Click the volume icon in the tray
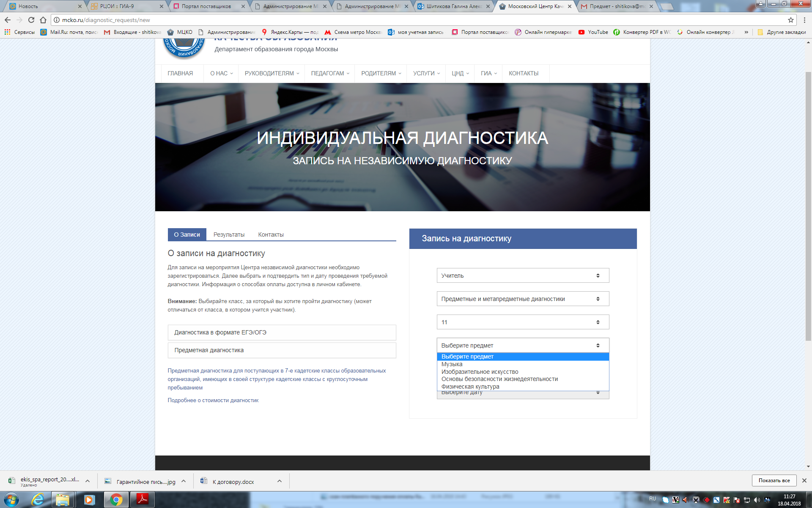The image size is (812, 508). tap(757, 500)
